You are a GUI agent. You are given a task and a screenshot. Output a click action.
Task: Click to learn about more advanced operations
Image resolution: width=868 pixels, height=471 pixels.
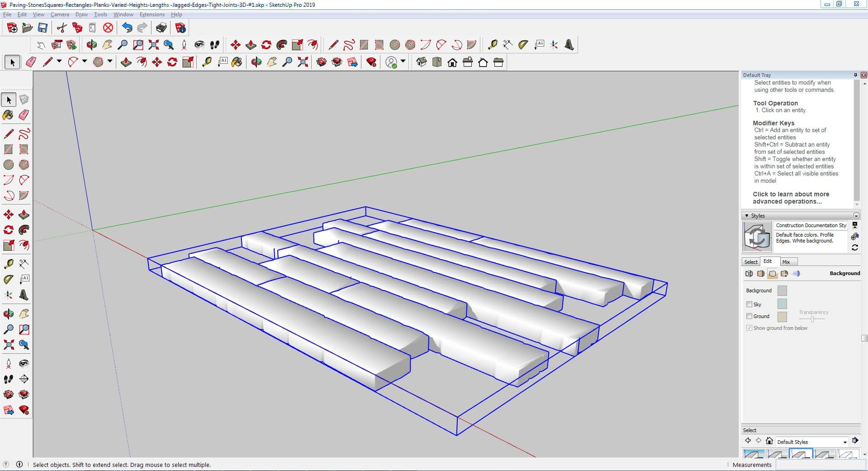point(791,198)
